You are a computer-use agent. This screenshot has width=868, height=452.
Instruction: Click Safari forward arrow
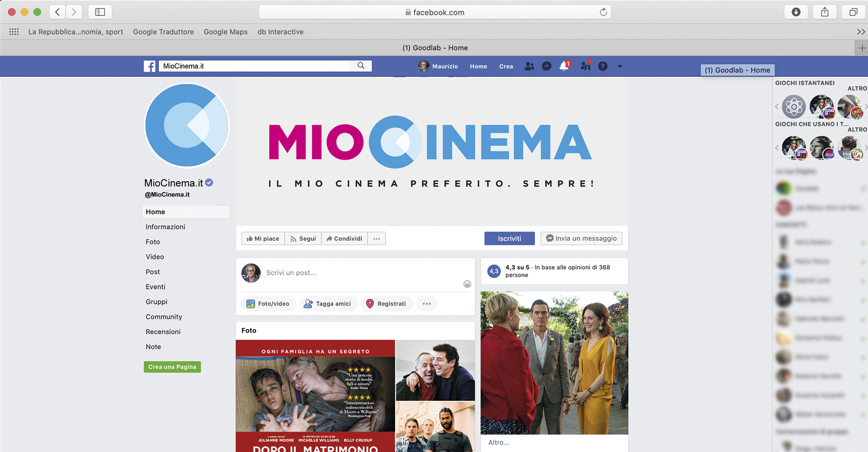(74, 12)
